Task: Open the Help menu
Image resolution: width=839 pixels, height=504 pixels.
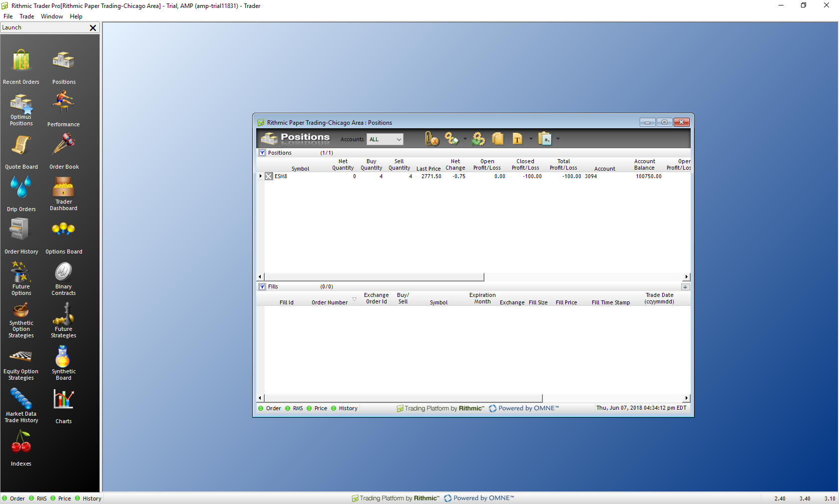Action: coord(76,16)
